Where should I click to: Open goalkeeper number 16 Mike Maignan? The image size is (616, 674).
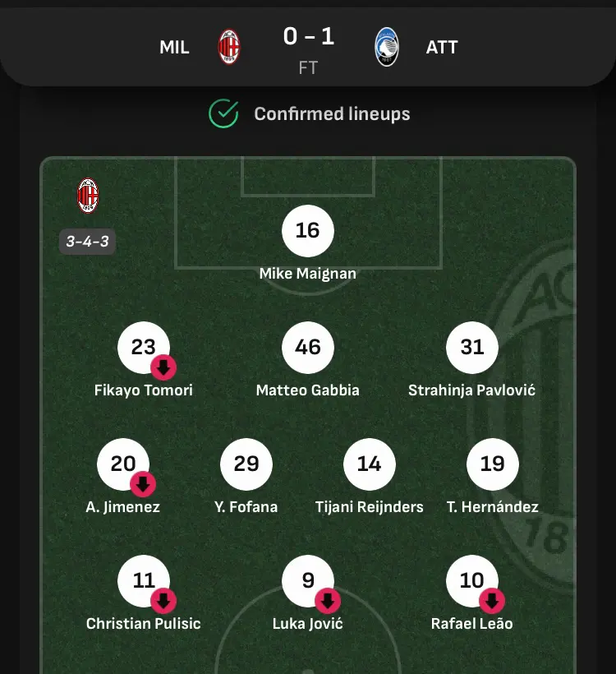click(307, 231)
